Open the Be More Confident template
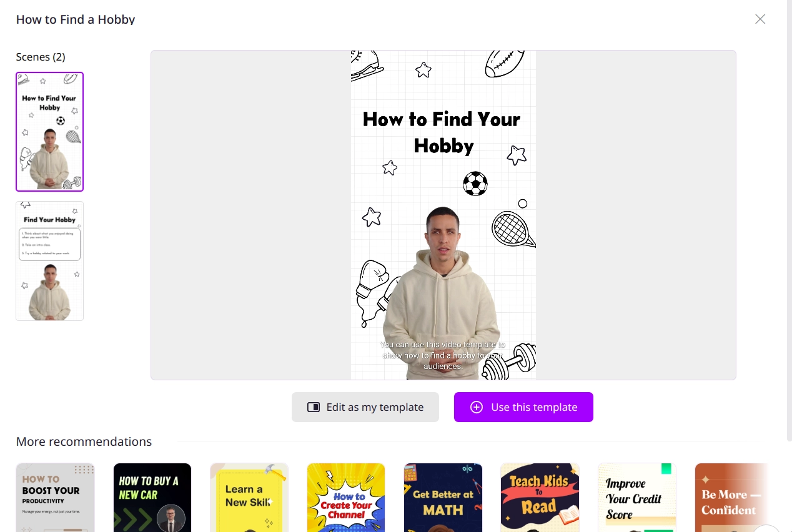This screenshot has height=532, width=792. click(731, 498)
